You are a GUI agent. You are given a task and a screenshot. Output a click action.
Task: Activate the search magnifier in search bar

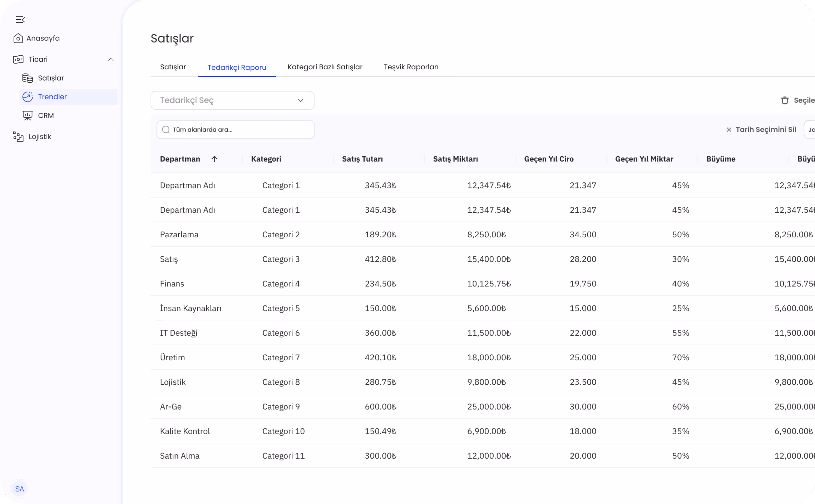pyautogui.click(x=166, y=129)
